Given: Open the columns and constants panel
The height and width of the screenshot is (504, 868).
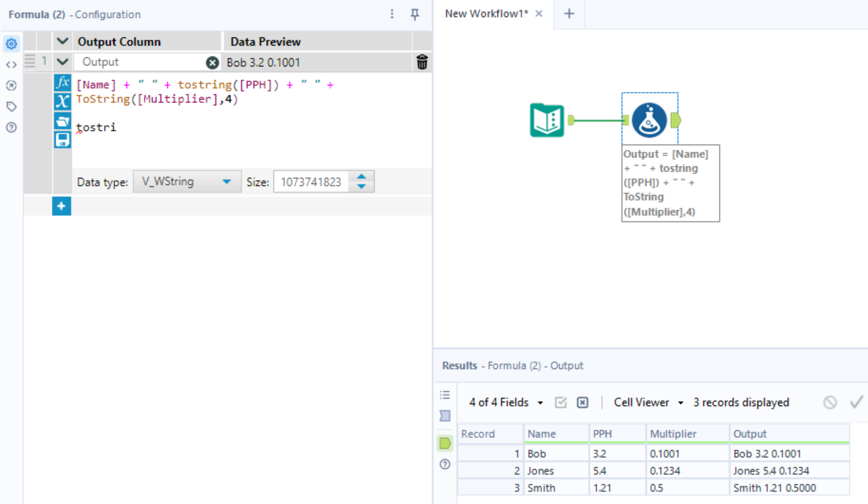Looking at the screenshot, I should click(63, 101).
